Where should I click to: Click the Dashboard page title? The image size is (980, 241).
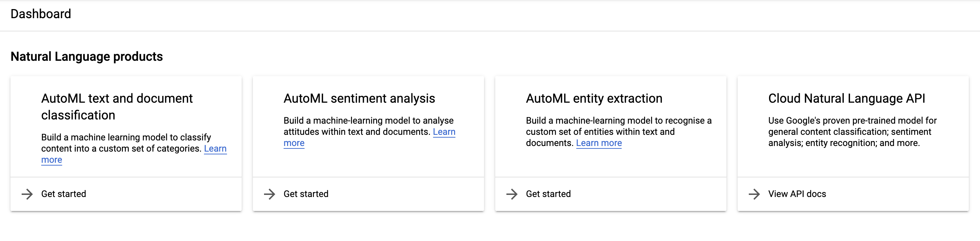[x=41, y=14]
